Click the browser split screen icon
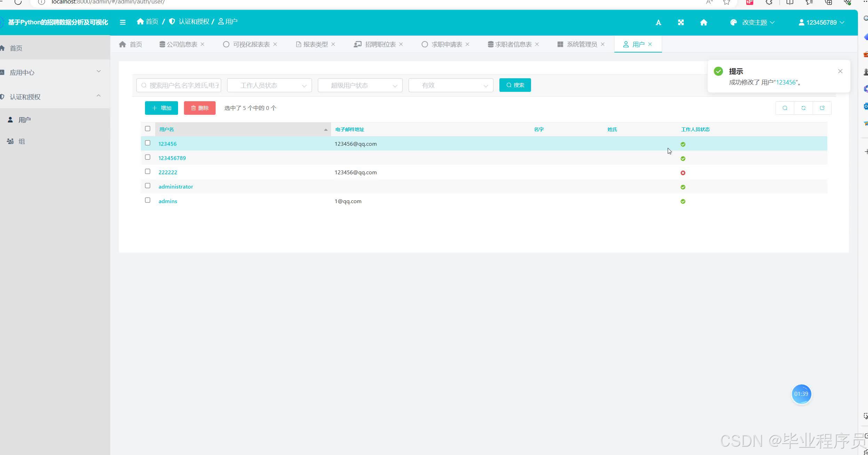Viewport: 868px width, 455px height. (x=790, y=2)
